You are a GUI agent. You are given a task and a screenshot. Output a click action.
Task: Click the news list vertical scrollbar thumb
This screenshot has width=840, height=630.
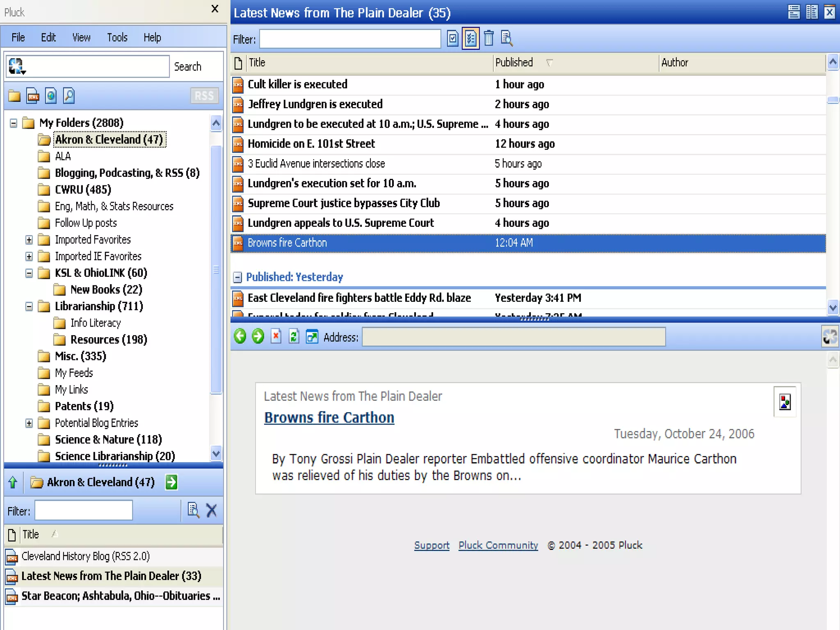click(x=833, y=100)
